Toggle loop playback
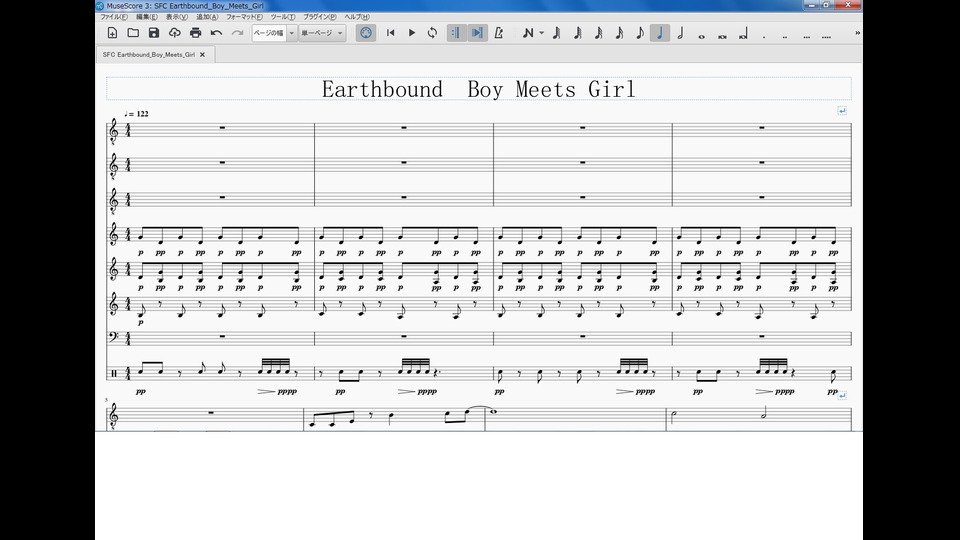Screen dimensions: 960x540 click(x=432, y=33)
